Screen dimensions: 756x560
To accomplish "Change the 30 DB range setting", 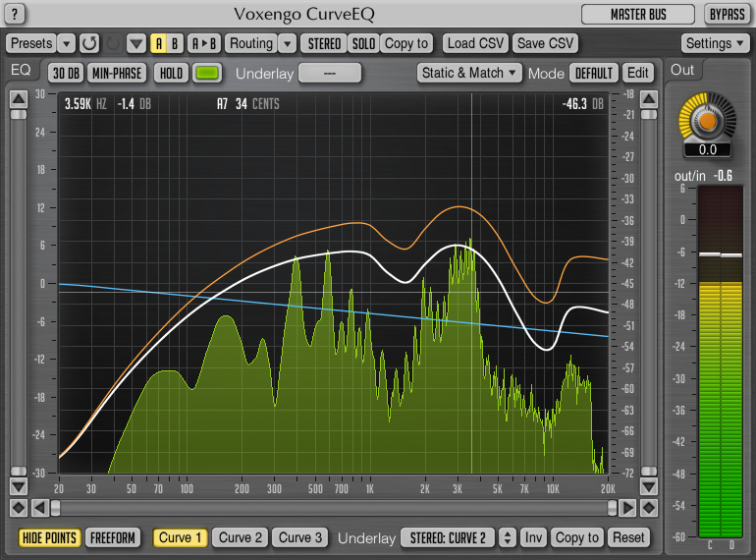I will point(66,74).
